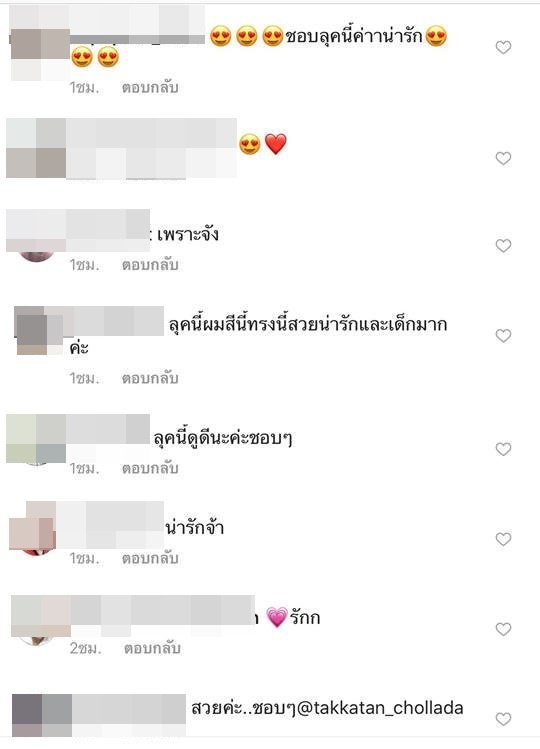Heart the comment mentioning @takkatan_chollada
Image resolution: width=540 pixels, height=749 pixels.
[503, 719]
